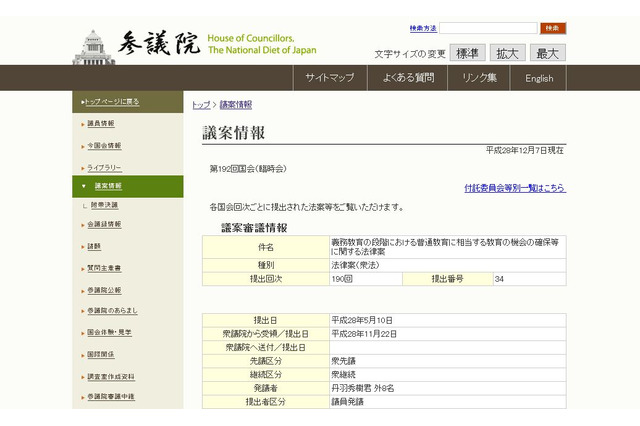Viewport: 640px width, 426px height.
Task: Open 会議録情報 in the sidebar
Action: 104,224
